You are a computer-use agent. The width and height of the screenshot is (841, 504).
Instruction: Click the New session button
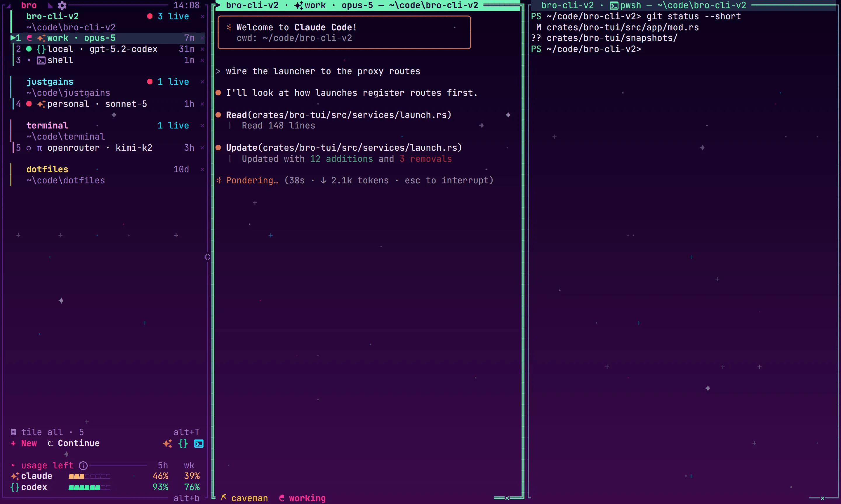[x=24, y=444]
